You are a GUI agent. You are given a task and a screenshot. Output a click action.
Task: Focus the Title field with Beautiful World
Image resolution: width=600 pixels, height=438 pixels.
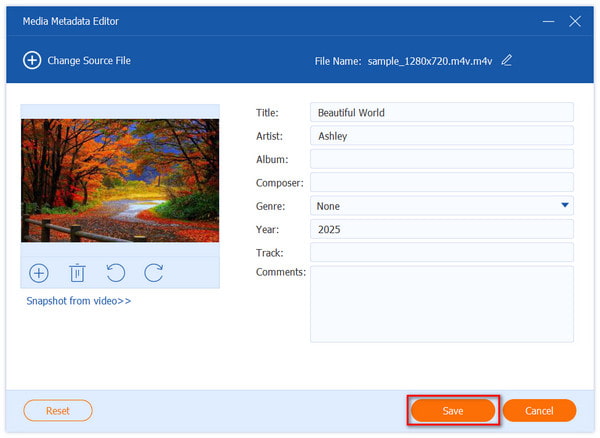pyautogui.click(x=441, y=113)
